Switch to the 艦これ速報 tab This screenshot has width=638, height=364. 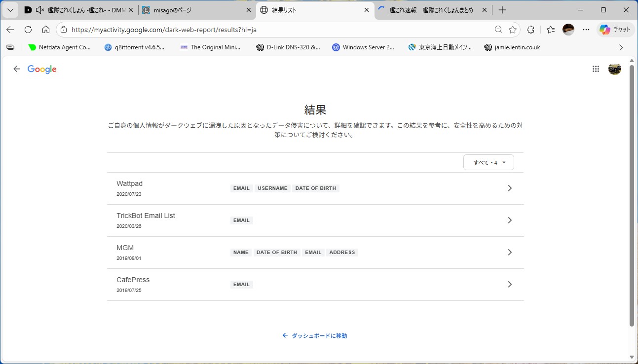429,10
